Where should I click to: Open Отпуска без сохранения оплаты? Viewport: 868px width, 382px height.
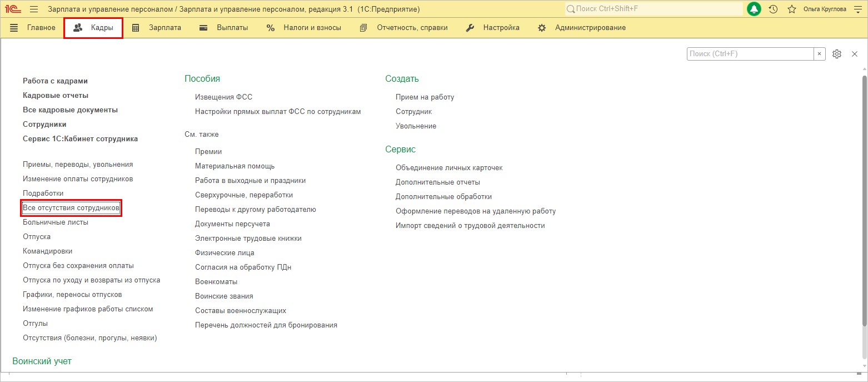click(78, 266)
